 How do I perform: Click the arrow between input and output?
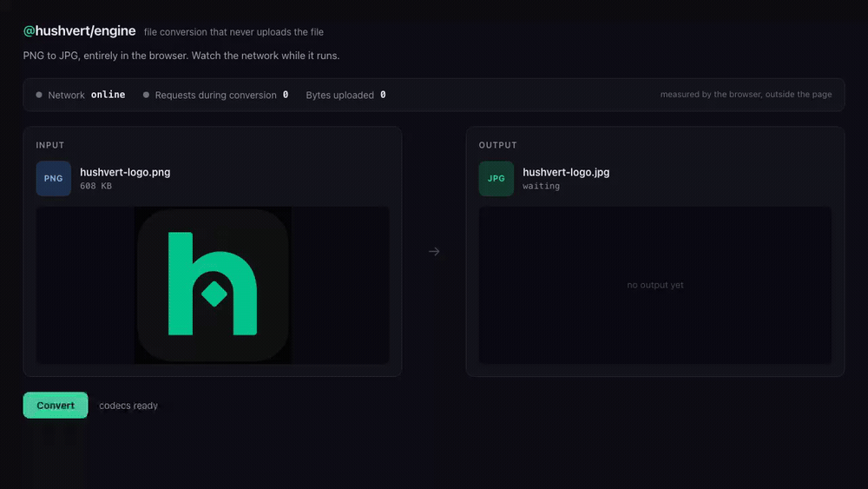[x=434, y=251]
